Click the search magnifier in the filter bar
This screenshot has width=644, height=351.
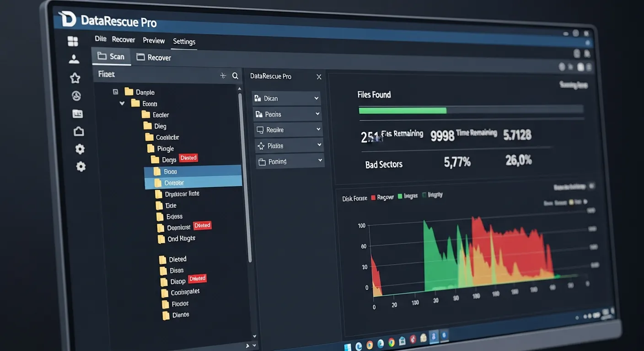click(235, 75)
